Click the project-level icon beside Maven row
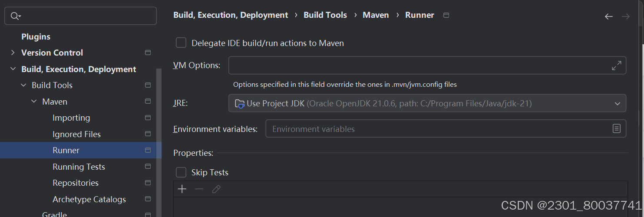This screenshot has width=644, height=217. [x=148, y=102]
